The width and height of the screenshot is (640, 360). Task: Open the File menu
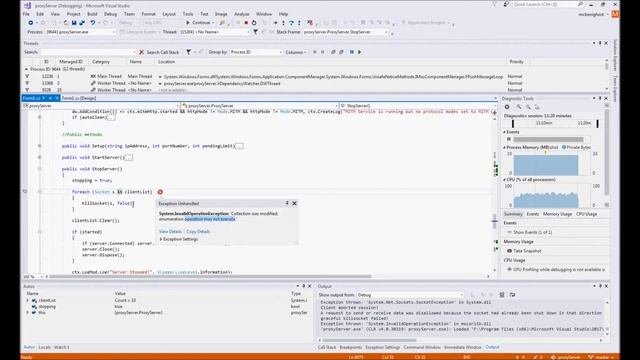pyautogui.click(x=26, y=14)
